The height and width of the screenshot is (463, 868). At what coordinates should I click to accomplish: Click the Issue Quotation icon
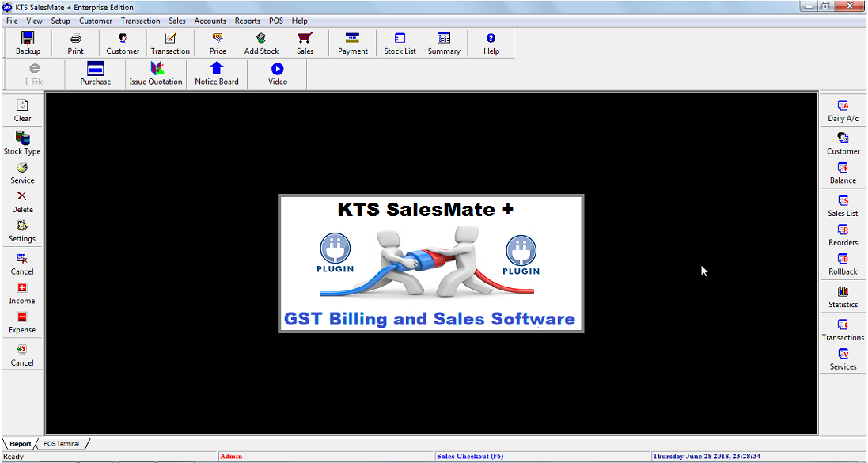click(x=157, y=69)
